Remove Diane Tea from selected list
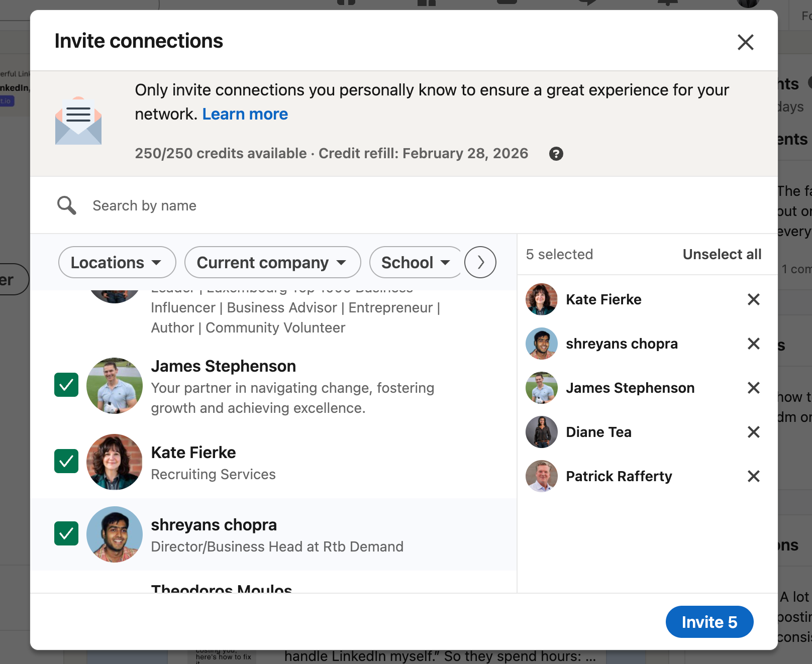 click(x=753, y=432)
